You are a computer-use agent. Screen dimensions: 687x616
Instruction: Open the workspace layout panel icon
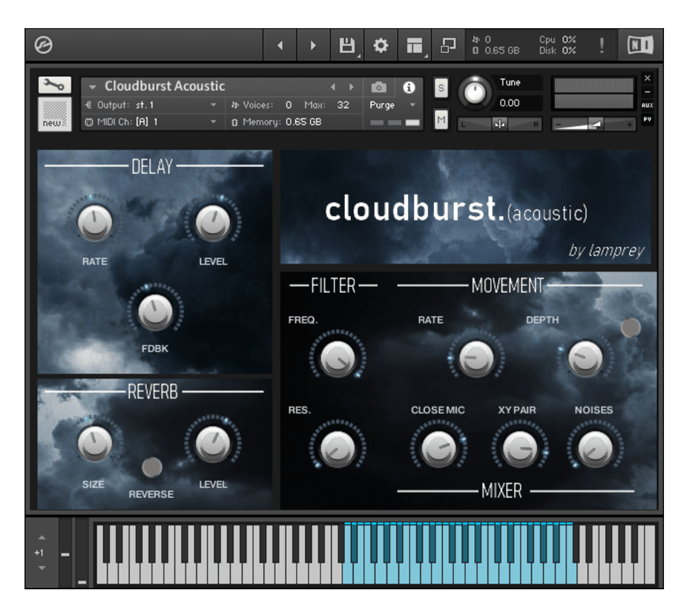(415, 45)
